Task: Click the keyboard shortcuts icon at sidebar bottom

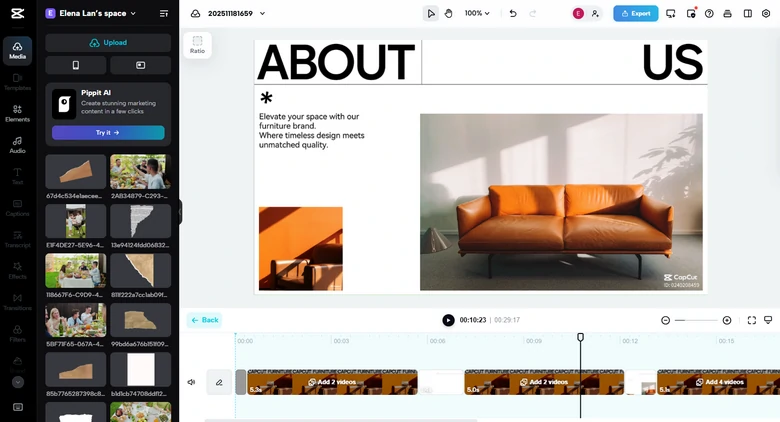Action: (x=18, y=407)
